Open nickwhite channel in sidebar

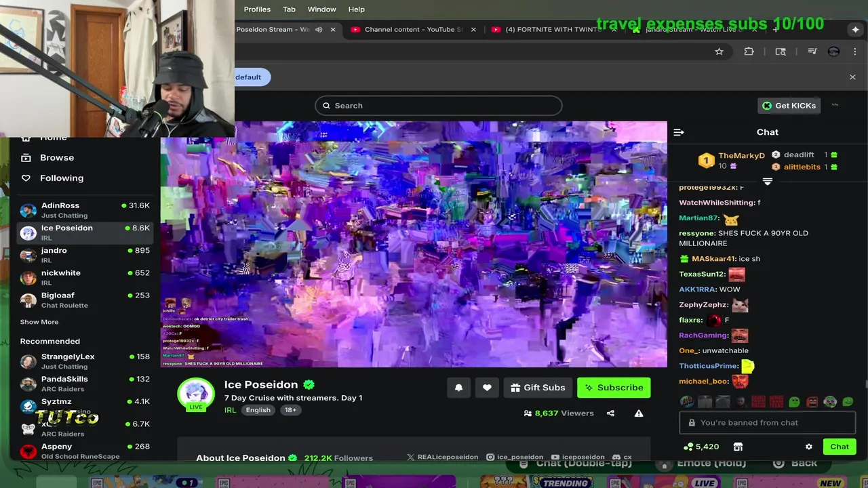[85, 277]
